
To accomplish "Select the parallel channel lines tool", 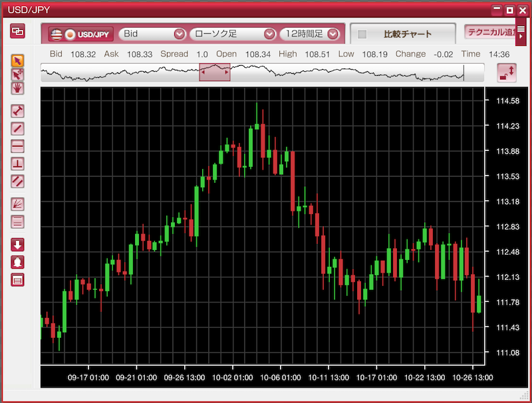I will [18, 180].
